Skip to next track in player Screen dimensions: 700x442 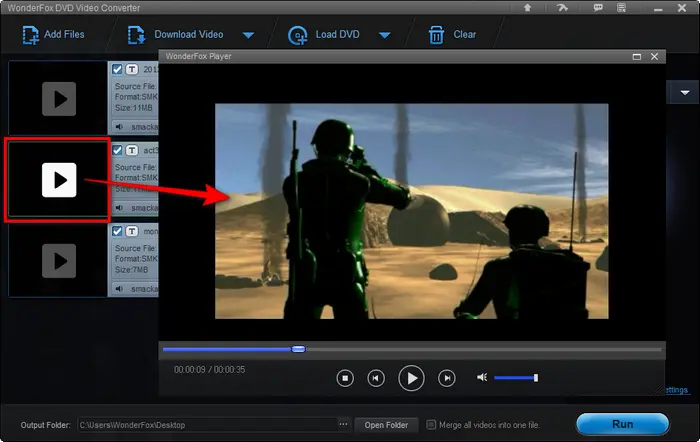(x=447, y=378)
